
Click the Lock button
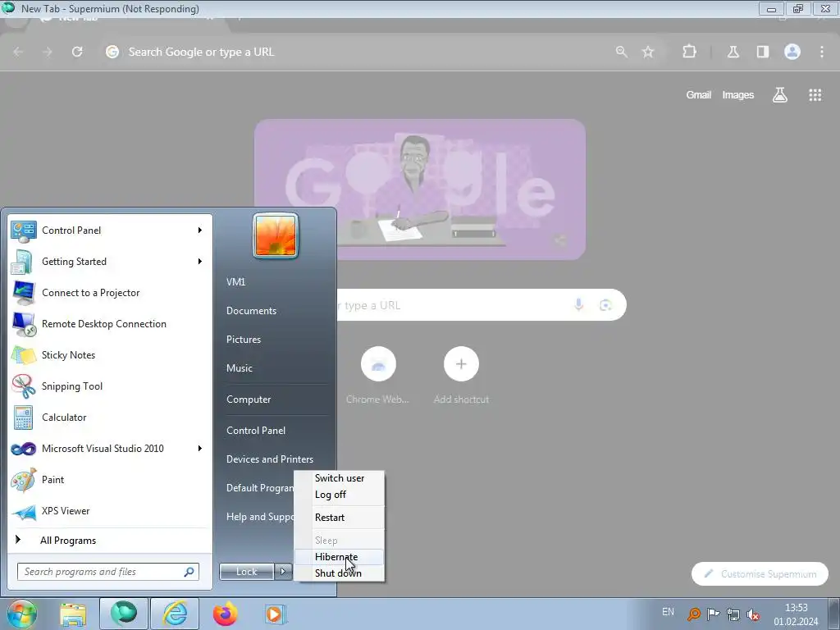point(247,572)
